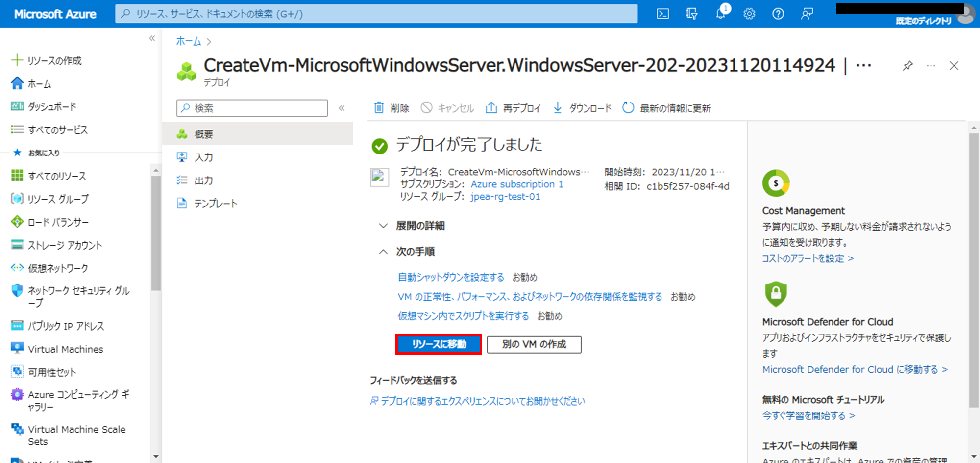Click the Cost Management icon

[776, 183]
